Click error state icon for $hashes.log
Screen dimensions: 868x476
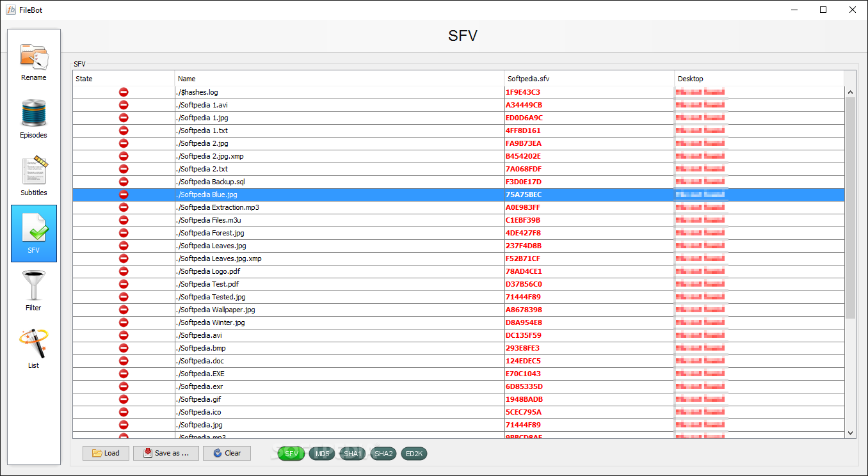tap(124, 92)
